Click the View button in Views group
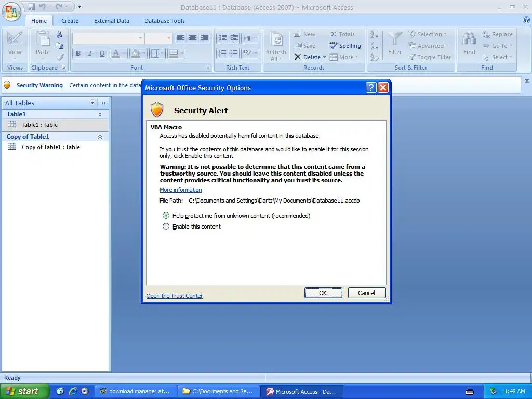The height and width of the screenshot is (399, 532). pyautogui.click(x=15, y=45)
